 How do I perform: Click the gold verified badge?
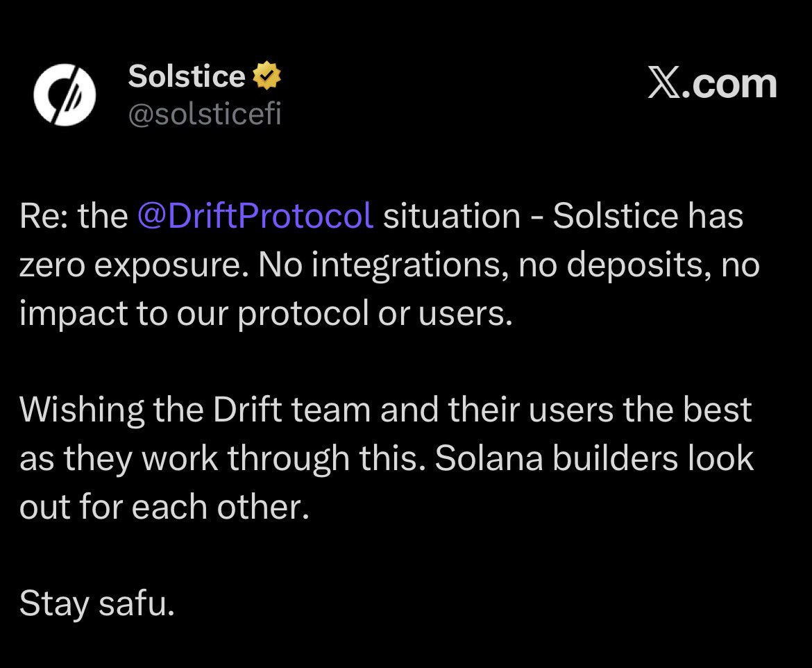pos(266,76)
